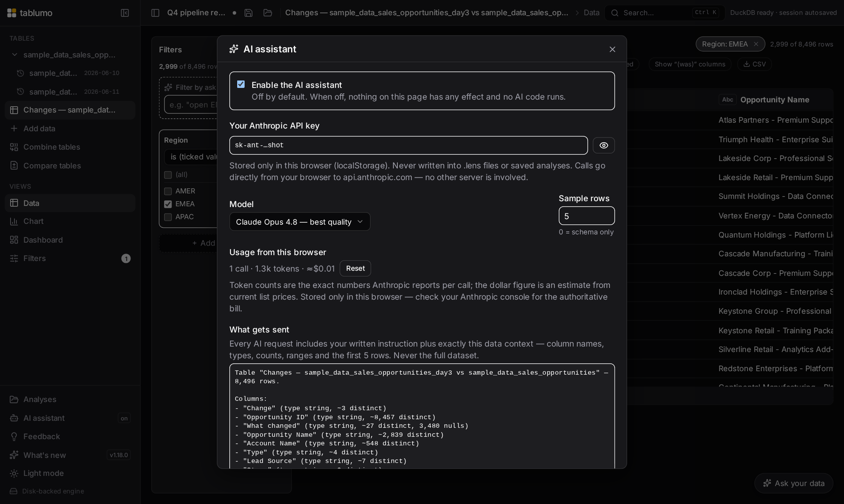
Task: Collapse the sample_data_sales_opp... tree node
Action: 14,55
